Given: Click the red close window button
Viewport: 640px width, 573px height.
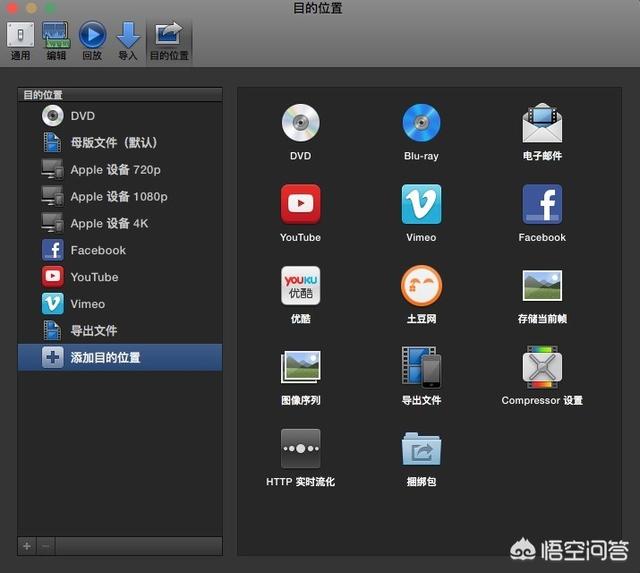Looking at the screenshot, I should (x=12, y=7).
